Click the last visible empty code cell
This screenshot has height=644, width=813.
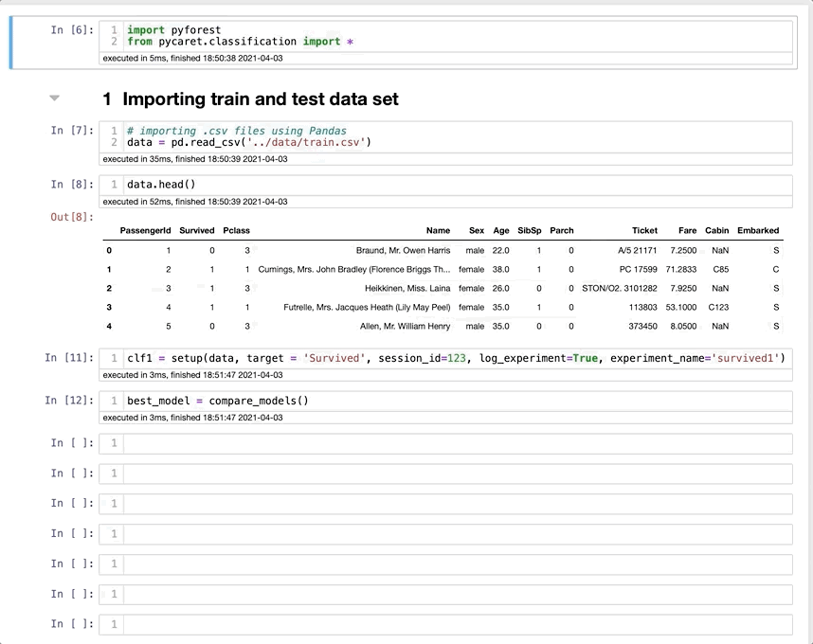455,624
